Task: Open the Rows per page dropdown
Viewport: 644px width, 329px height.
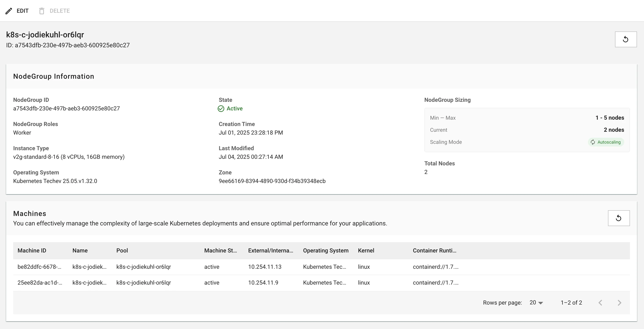Action: click(536, 303)
